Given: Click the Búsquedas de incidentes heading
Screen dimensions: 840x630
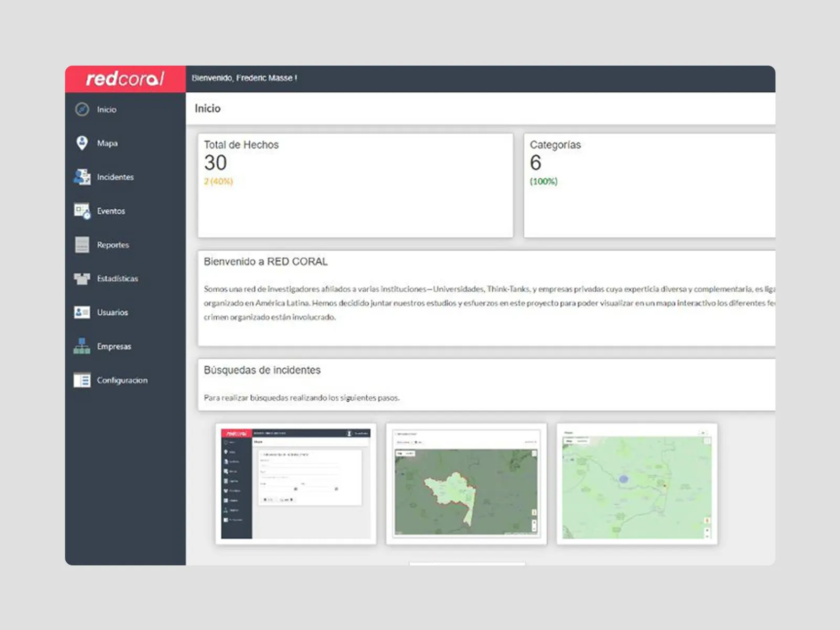Looking at the screenshot, I should tap(262, 370).
